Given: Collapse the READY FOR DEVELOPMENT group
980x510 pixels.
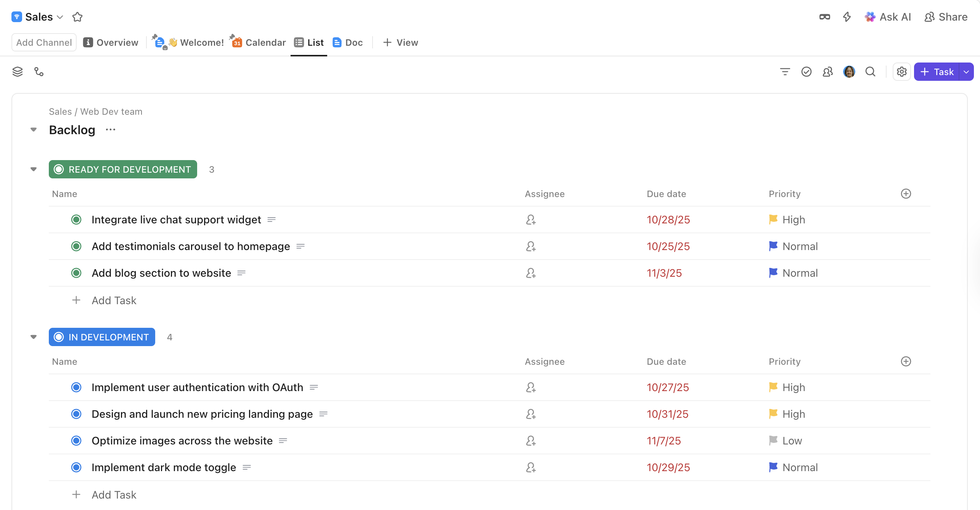Looking at the screenshot, I should point(34,169).
